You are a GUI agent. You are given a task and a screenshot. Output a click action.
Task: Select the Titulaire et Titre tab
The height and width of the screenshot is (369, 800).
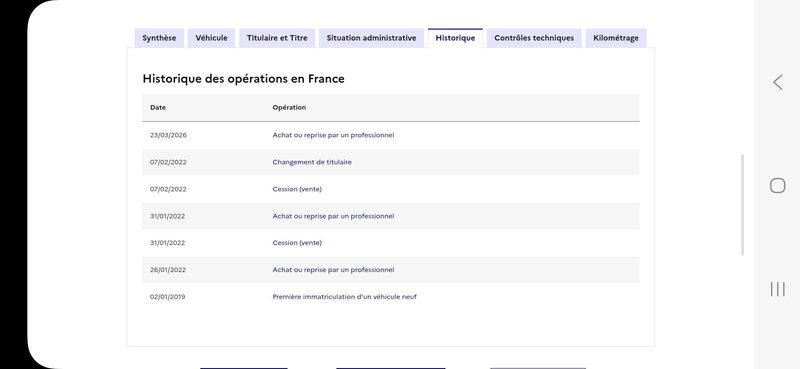277,38
